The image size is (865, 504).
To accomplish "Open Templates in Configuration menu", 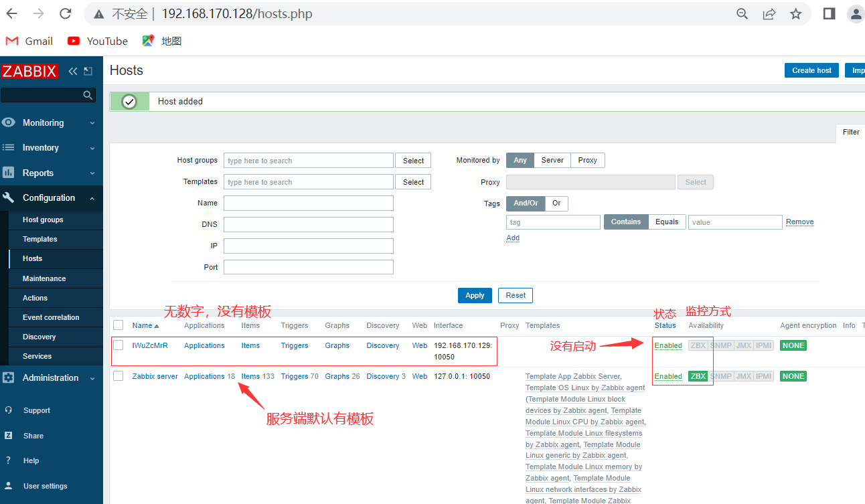I will point(40,239).
